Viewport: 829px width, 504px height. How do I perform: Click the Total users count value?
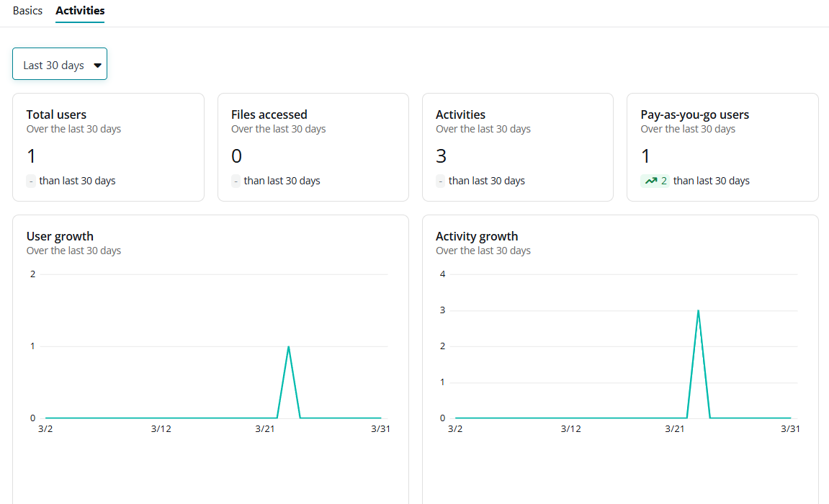coord(31,156)
